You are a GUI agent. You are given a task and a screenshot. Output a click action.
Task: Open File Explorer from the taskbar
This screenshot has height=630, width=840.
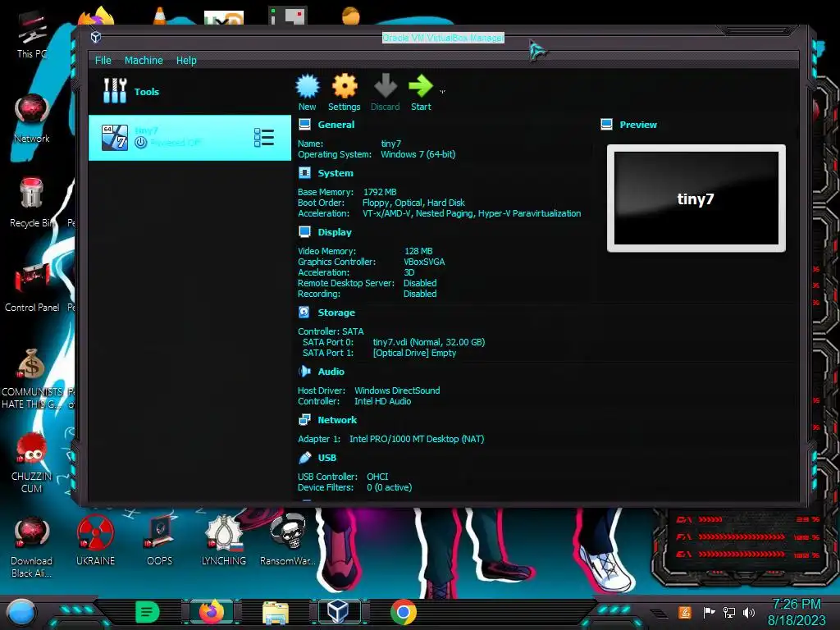click(276, 612)
